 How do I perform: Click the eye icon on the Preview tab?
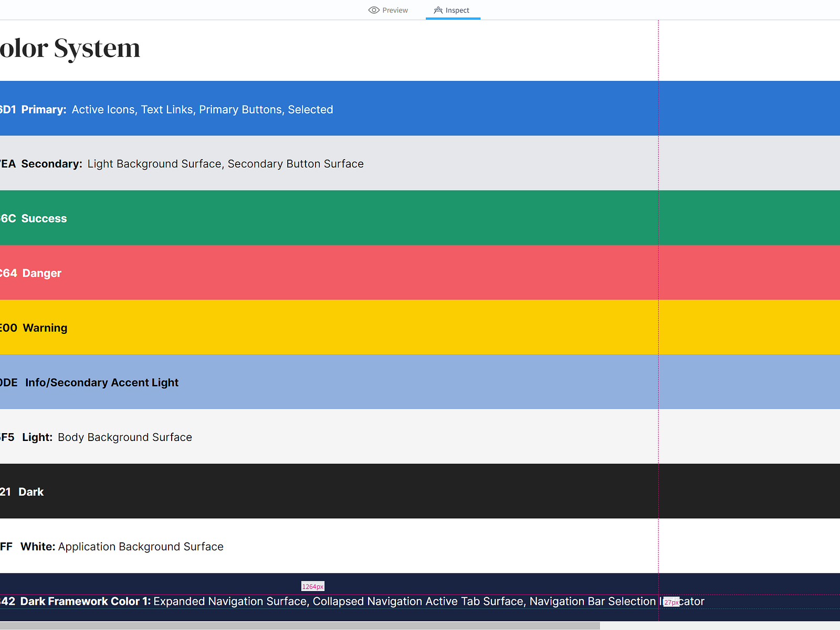pos(374,10)
